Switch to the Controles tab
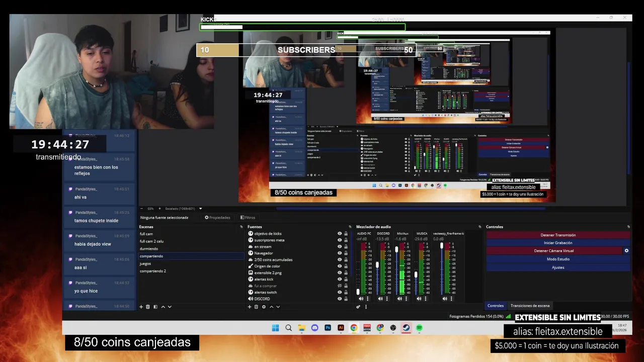The width and height of the screenshot is (644, 362). 496,306
